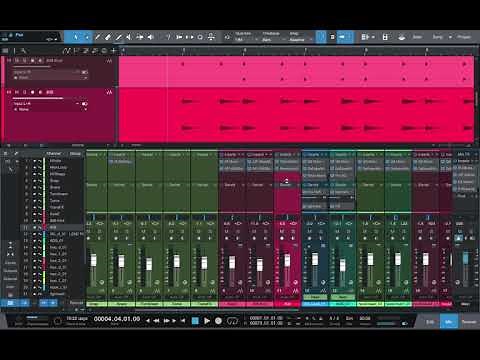Open the Timebase dropdown
480x360 pixels.
(273, 37)
